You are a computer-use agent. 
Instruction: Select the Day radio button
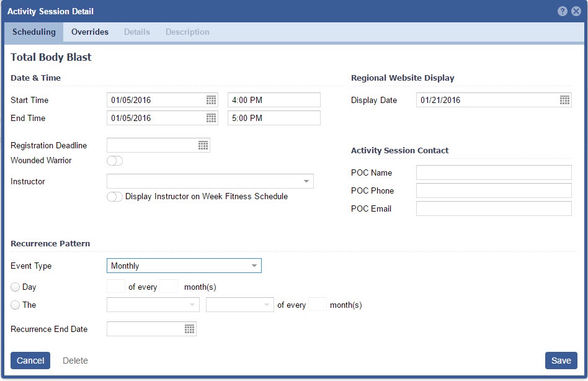coord(16,287)
